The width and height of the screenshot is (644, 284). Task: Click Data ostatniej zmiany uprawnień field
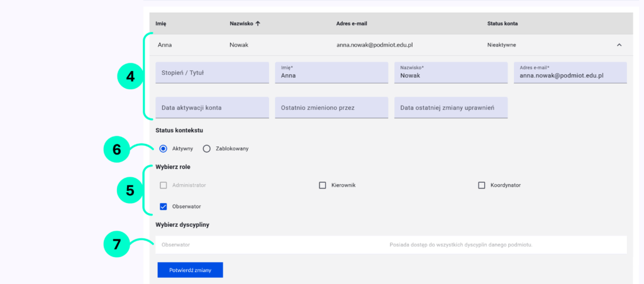click(x=450, y=107)
